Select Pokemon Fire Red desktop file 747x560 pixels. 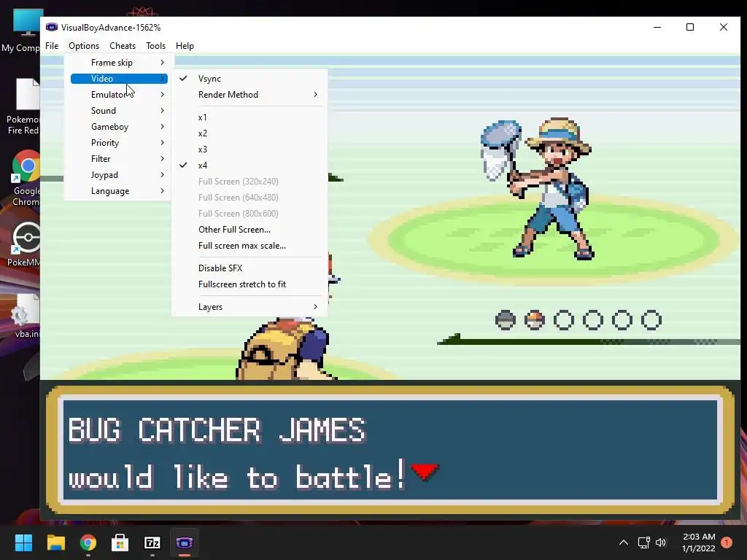pos(23,106)
